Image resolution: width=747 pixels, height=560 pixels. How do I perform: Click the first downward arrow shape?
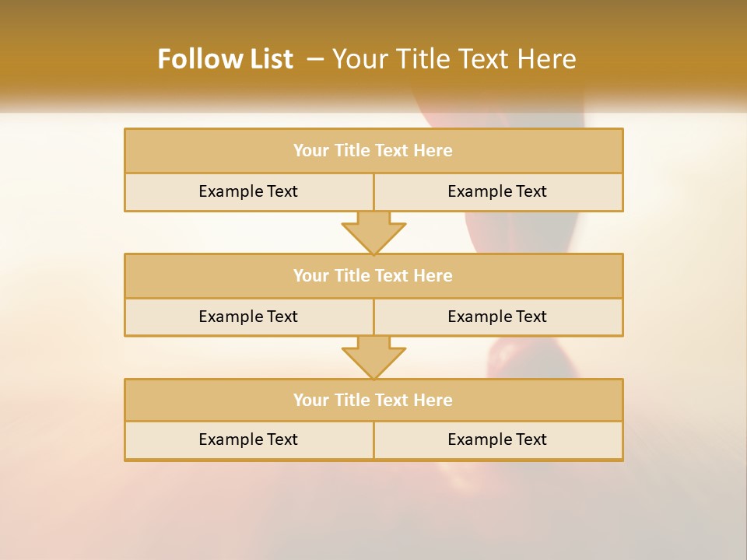(373, 232)
